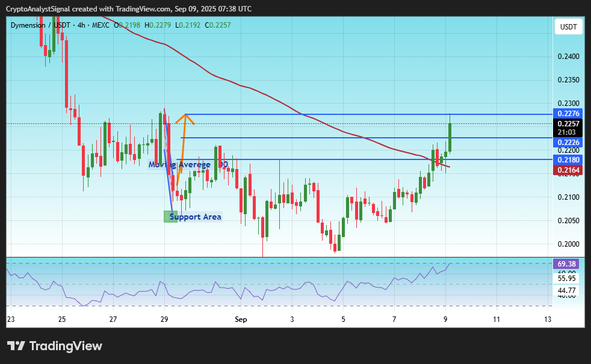591x364 pixels.
Task: Click the 0.2100 price axis tick
Action: point(568,197)
